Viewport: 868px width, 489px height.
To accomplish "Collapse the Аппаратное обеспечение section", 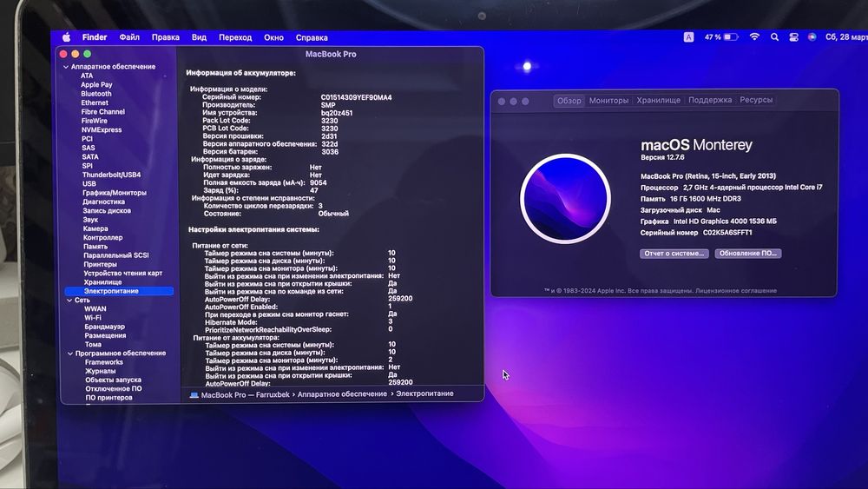I will [x=66, y=67].
